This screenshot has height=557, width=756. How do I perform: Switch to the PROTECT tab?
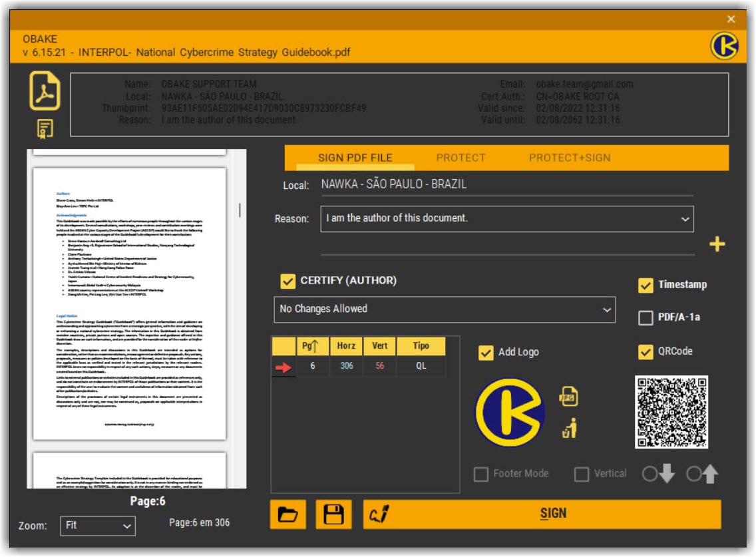pyautogui.click(x=461, y=158)
